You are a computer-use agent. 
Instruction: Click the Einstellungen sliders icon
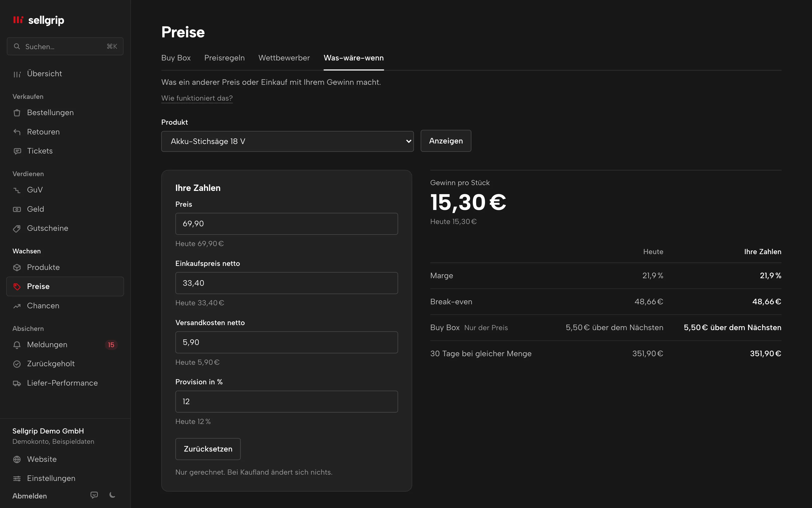pos(17,478)
